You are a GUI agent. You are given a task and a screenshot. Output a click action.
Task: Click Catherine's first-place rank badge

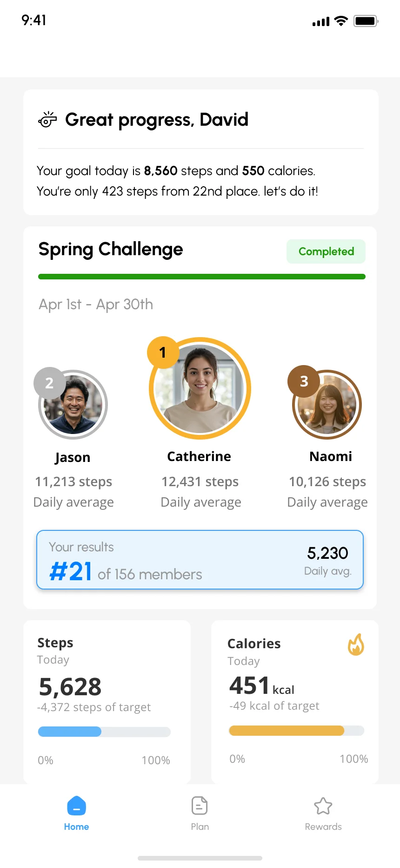pyautogui.click(x=163, y=353)
